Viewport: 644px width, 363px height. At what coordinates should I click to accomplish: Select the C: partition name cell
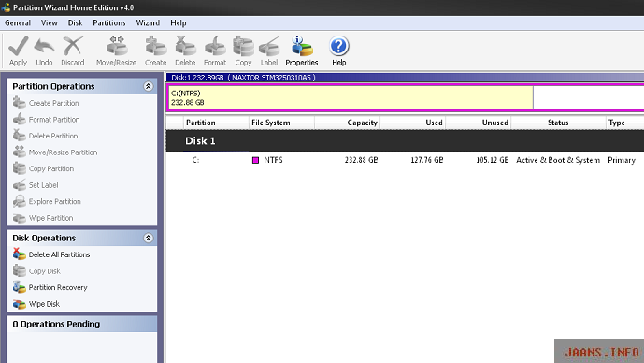[196, 160]
